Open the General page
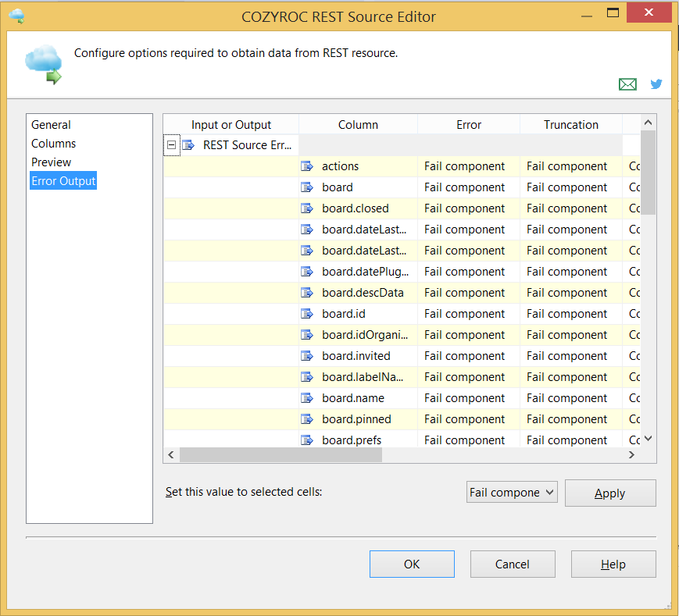Viewport: 679px width, 616px height. click(x=51, y=125)
